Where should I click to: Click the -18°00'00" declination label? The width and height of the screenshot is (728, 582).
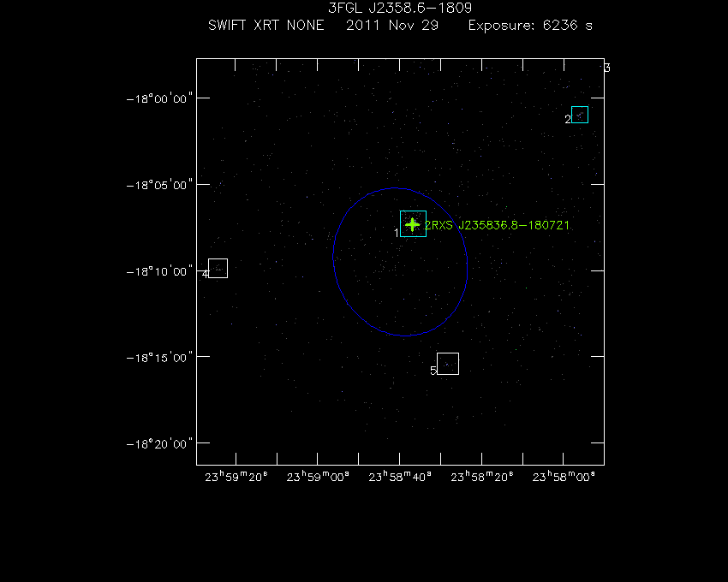(x=159, y=99)
